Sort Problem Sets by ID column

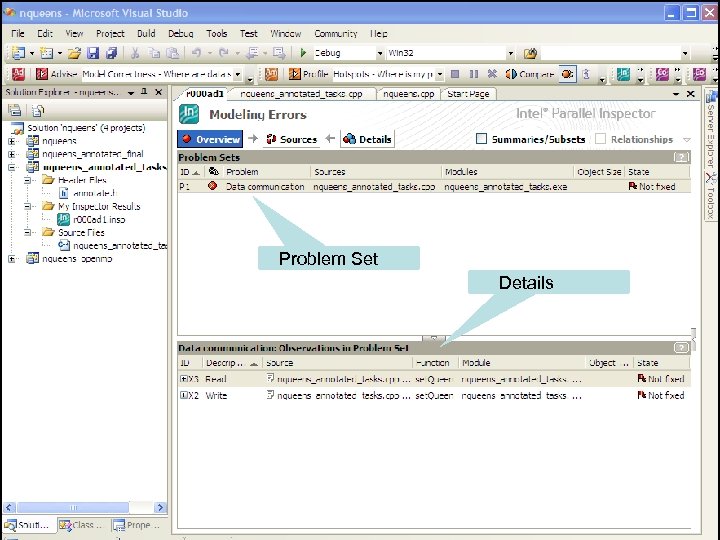click(189, 172)
